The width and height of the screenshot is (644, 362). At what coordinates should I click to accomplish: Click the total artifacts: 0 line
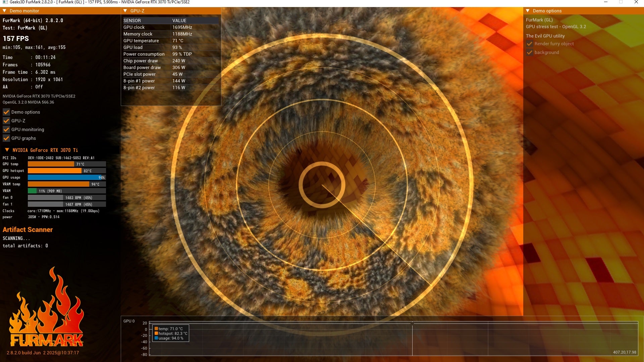(25, 246)
